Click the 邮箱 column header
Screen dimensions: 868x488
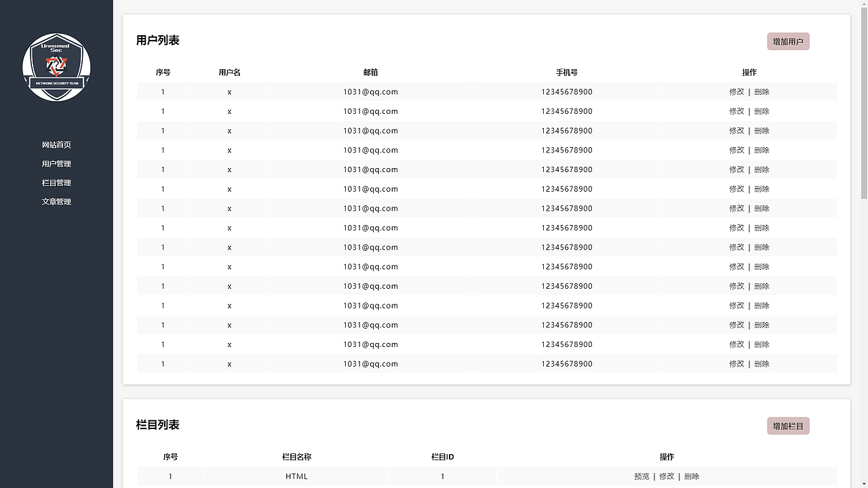(x=370, y=73)
